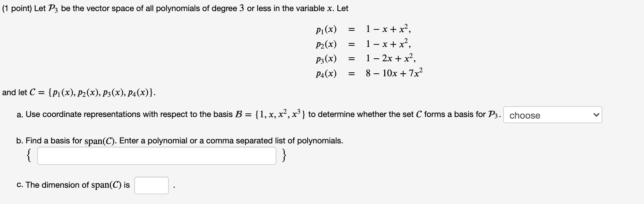Click the left curly brace before the basis input
Screen dimensions: 644x204
pyautogui.click(x=29, y=156)
